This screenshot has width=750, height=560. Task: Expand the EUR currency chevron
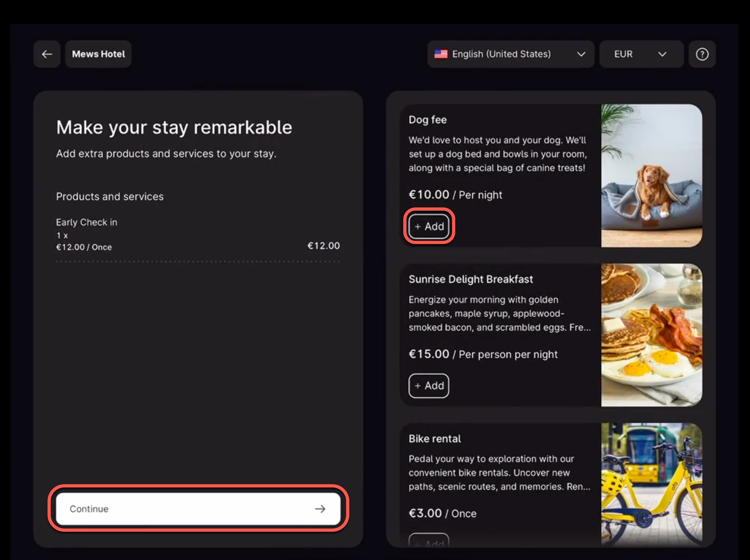[662, 54]
